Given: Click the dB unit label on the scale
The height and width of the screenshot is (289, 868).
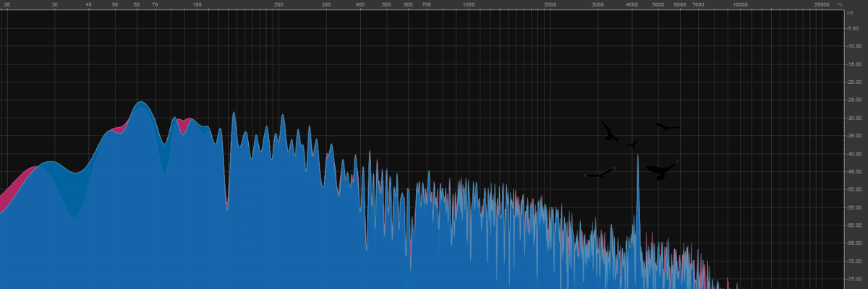Looking at the screenshot, I should pos(850,14).
